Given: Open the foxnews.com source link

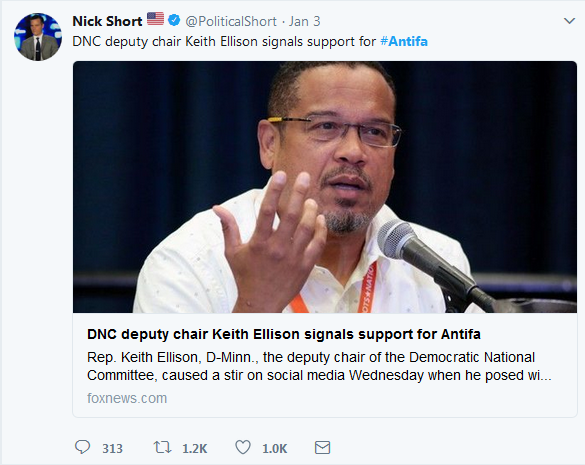Looking at the screenshot, I should click(x=127, y=398).
